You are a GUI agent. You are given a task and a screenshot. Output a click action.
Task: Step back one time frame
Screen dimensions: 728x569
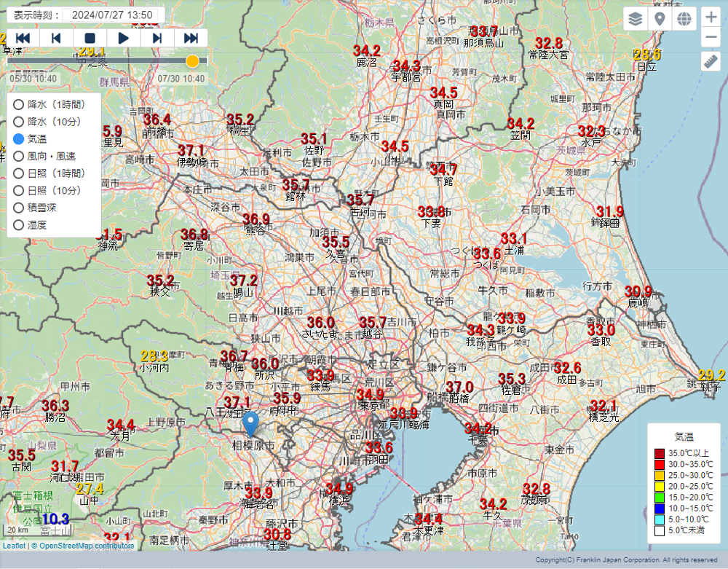coord(56,38)
